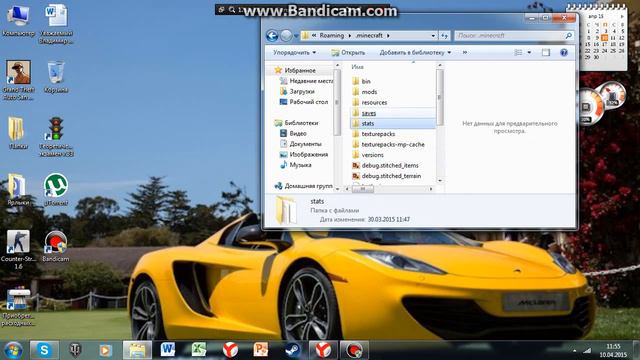Open Документы library
The width and height of the screenshot is (640, 360).
point(305,144)
